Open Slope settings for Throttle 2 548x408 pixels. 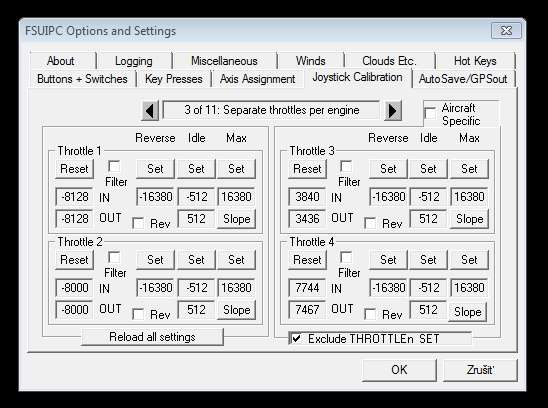tap(237, 310)
